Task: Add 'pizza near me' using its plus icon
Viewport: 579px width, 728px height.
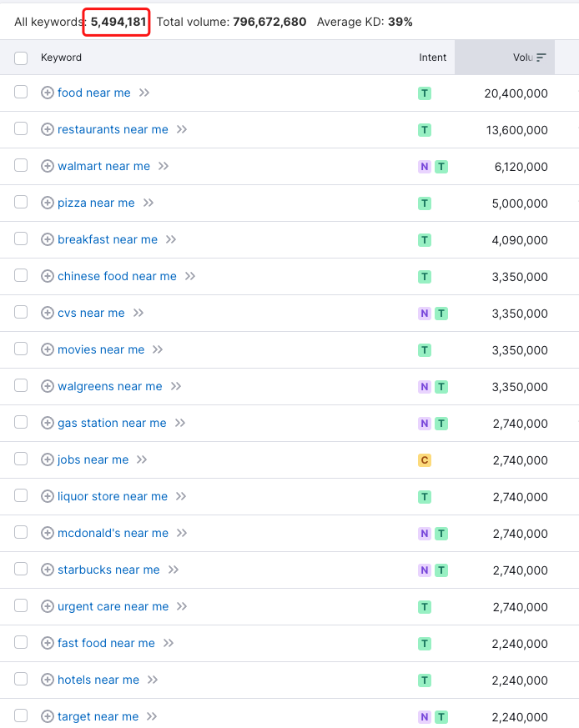Action: click(x=48, y=203)
